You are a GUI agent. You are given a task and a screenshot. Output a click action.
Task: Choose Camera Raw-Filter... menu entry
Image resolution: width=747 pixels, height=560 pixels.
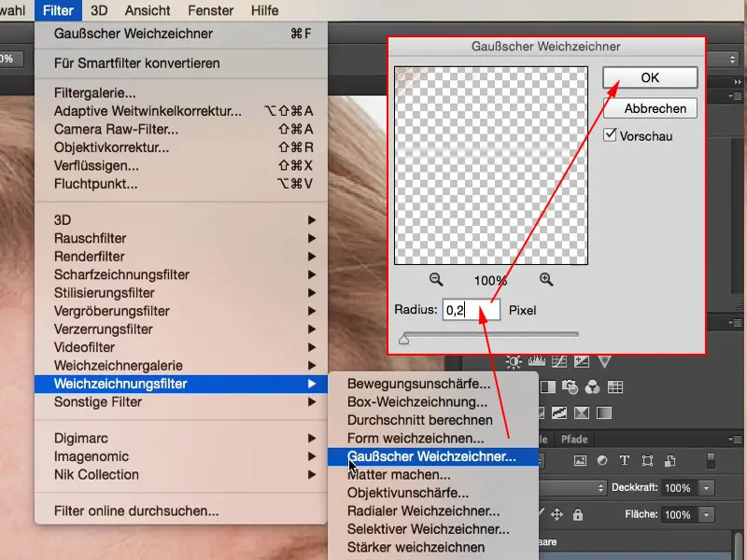pos(181,129)
